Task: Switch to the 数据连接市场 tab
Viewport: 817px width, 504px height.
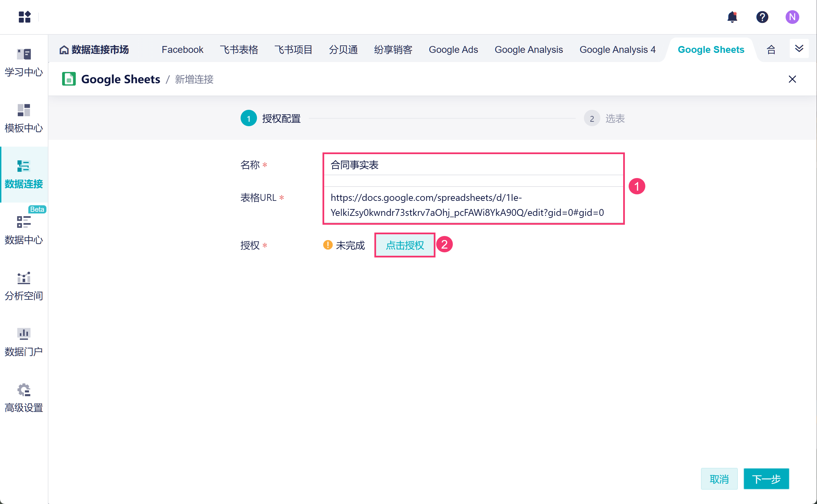Action: tap(94, 50)
